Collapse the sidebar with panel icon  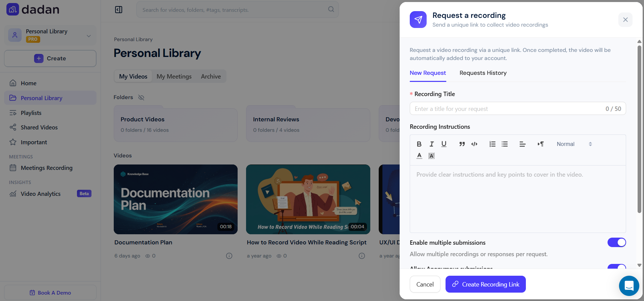coord(119,9)
